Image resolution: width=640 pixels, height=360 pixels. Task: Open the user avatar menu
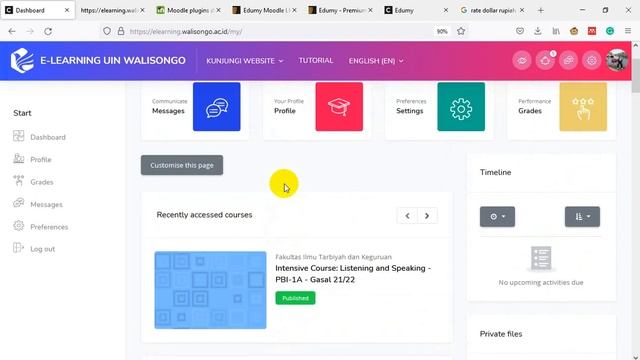617,60
